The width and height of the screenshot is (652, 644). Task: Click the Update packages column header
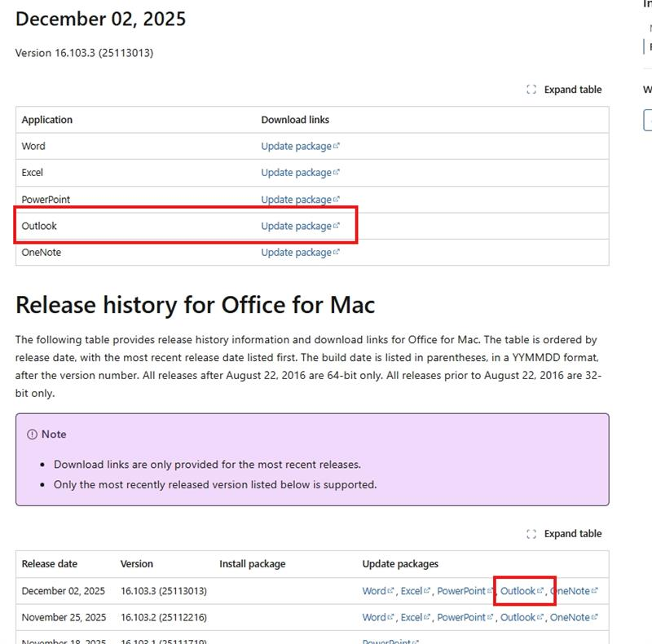[x=400, y=564]
